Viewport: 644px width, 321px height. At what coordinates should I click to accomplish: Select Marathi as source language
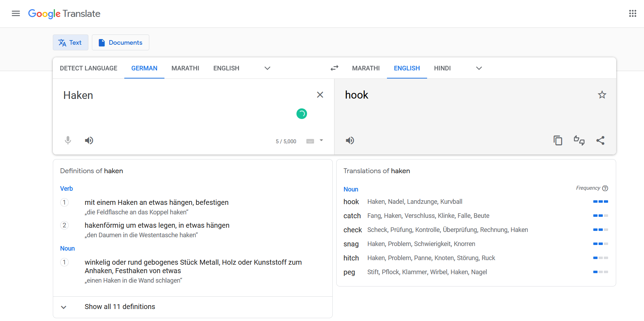tap(185, 68)
